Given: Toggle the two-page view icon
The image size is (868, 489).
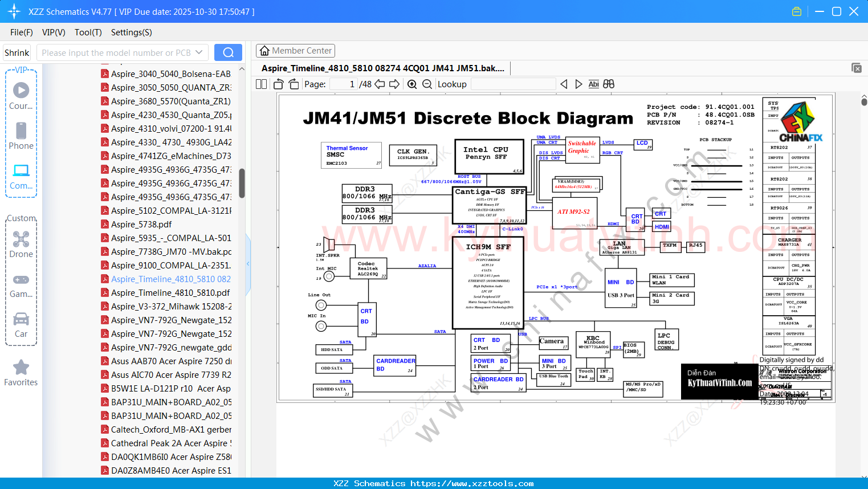Looking at the screenshot, I should [x=261, y=84].
